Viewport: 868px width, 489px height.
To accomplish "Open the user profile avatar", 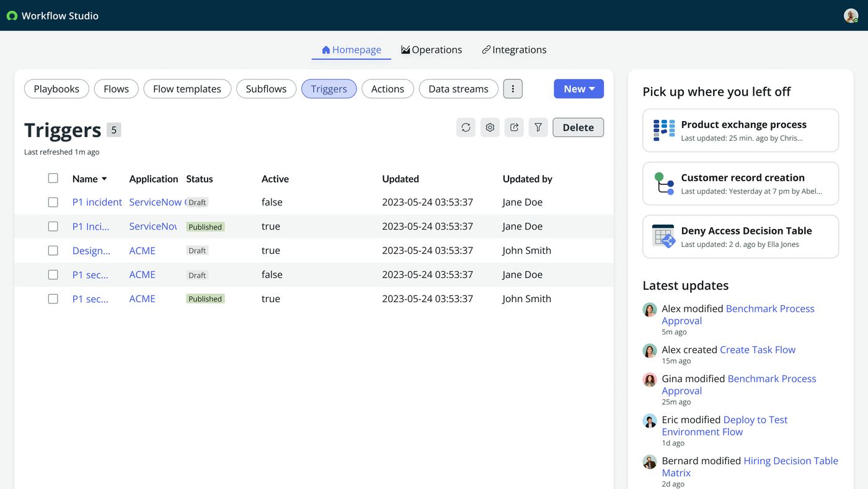I will (x=851, y=16).
